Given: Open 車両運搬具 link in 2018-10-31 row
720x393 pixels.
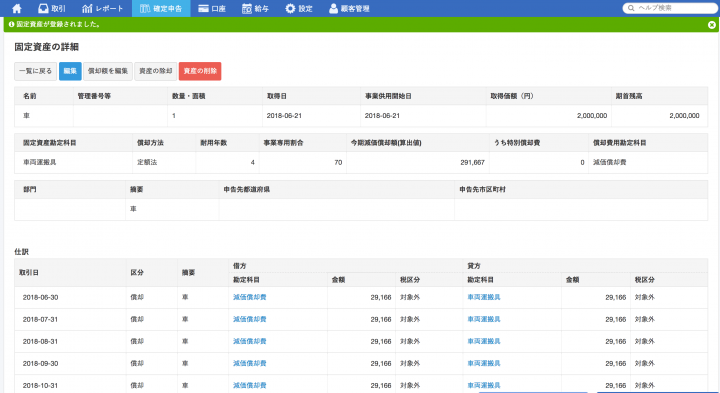Looking at the screenshot, I should coord(484,385).
